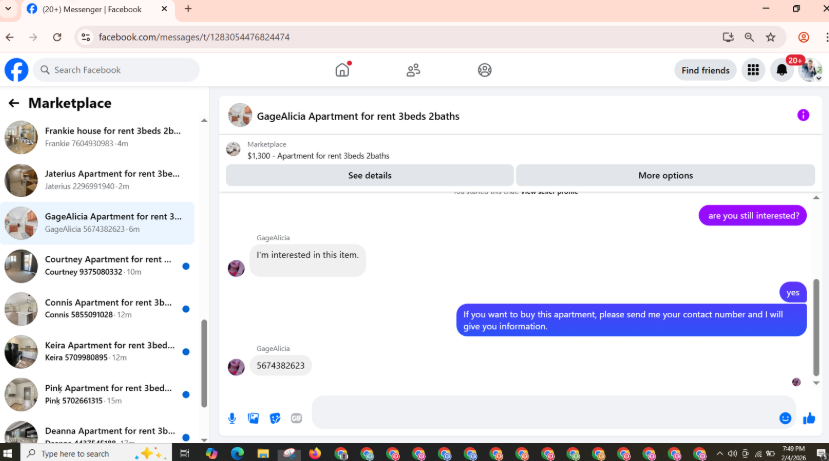This screenshot has height=461, width=829.
Task: Choose a sticker with the sticker icon
Action: [275, 419]
